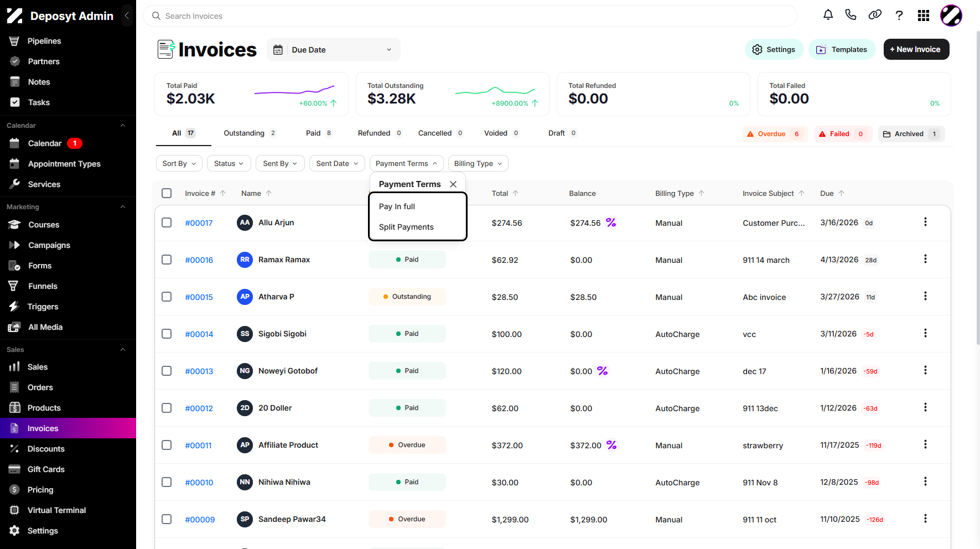Close the Payment Terms popup

click(453, 184)
